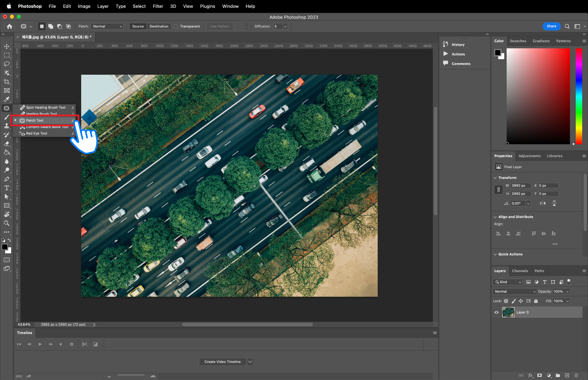Select the Eyedropper tool

pyautogui.click(x=7, y=99)
